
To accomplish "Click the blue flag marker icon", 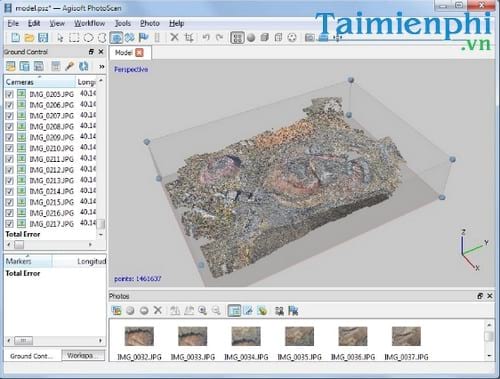I will pyautogui.click(x=144, y=38).
